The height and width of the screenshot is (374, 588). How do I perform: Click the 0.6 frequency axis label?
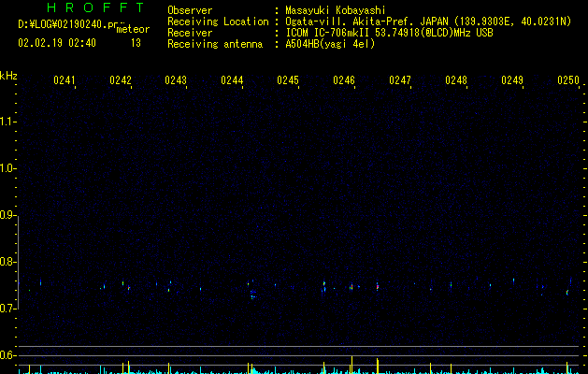(x=7, y=355)
